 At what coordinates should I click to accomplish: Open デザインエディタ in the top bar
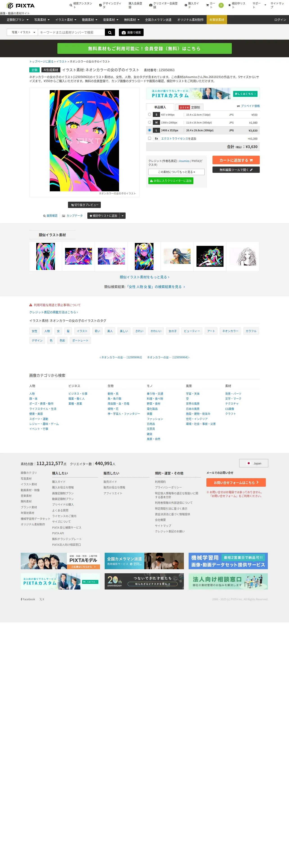coord(110,5)
